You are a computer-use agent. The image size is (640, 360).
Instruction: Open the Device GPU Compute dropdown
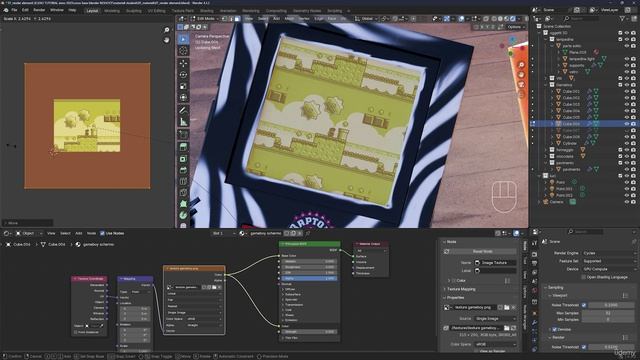click(609, 269)
